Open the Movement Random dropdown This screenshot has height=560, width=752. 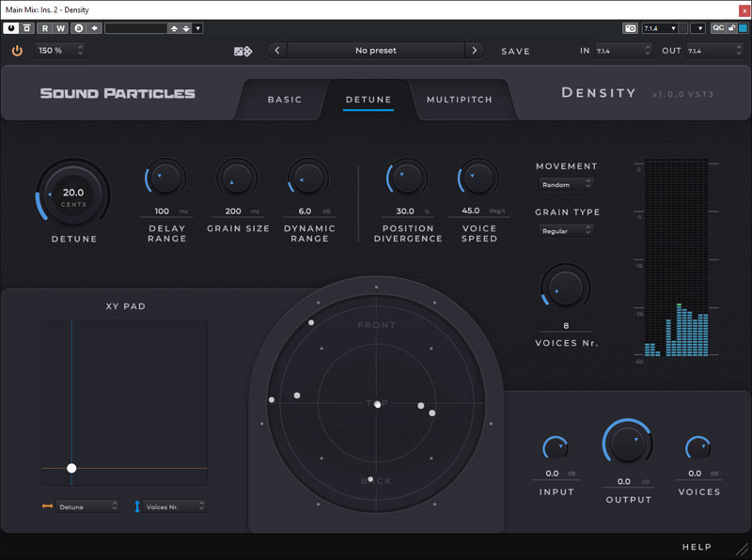566,185
